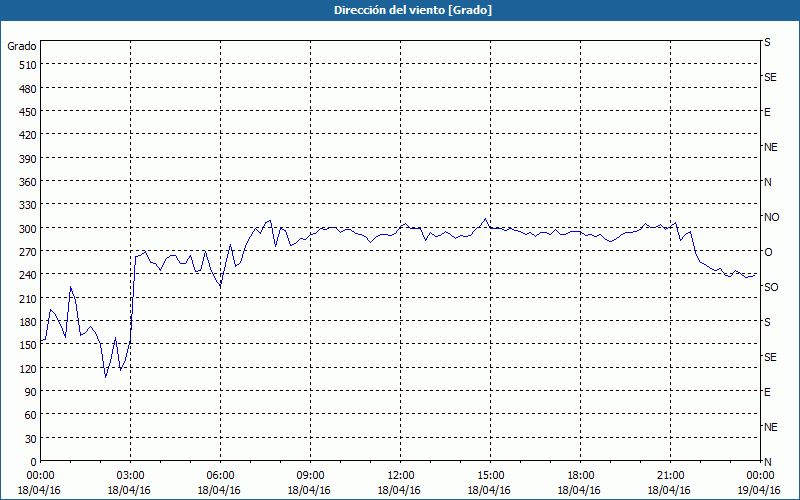The height and width of the screenshot is (500, 800).
Task: Click the 00:00 label above the first 18/04/16
Action: (x=40, y=476)
